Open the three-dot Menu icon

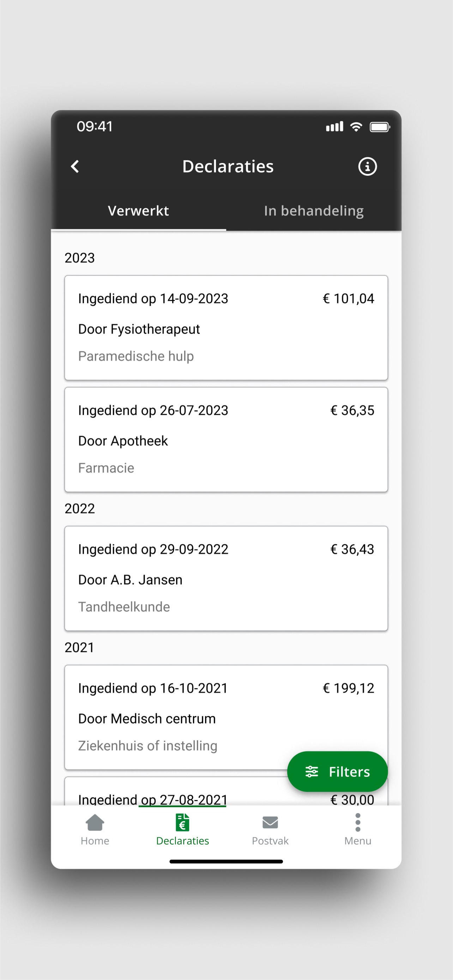point(357,823)
